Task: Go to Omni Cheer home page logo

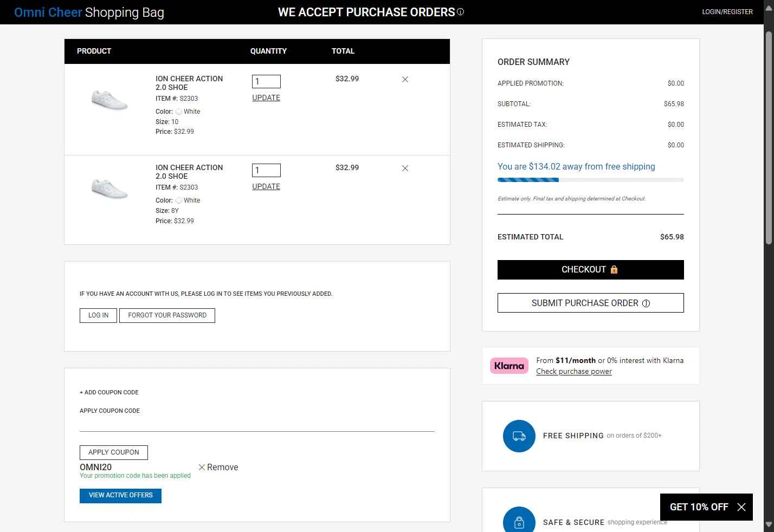Action: tap(48, 12)
